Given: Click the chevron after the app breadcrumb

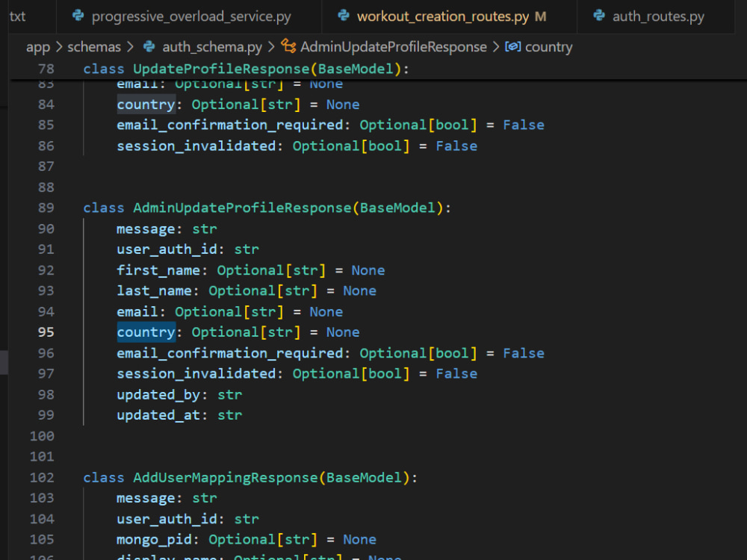Looking at the screenshot, I should tap(59, 47).
